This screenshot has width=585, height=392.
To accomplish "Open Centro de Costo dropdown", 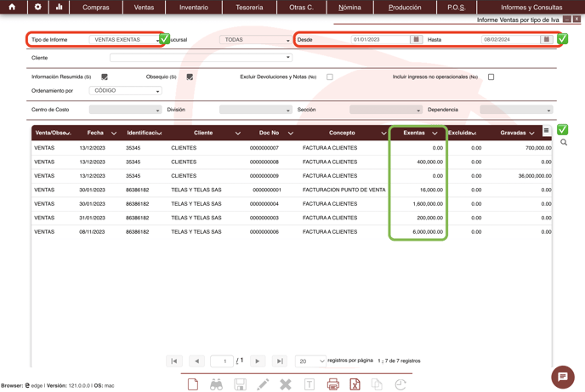I will (x=125, y=110).
